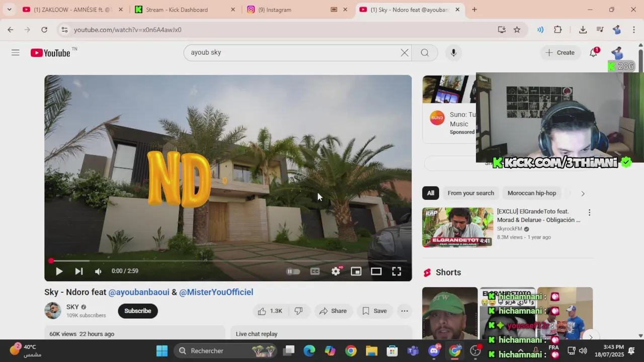Screen dimensions: 644x362
Task: Open the YouTube notifications bell
Action: click(x=594, y=52)
